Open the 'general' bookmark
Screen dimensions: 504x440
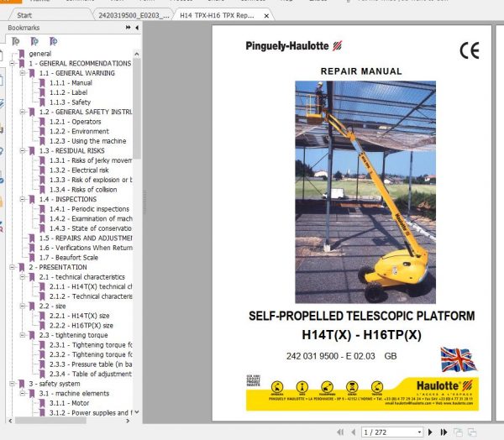39,54
